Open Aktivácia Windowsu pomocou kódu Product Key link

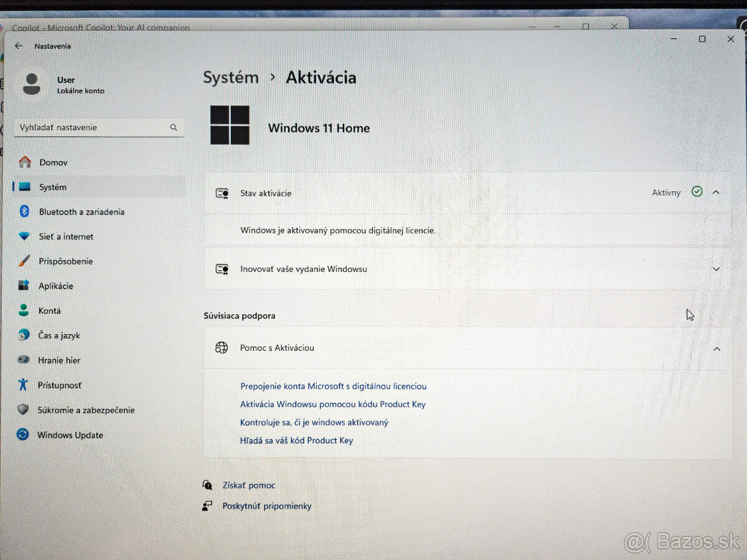coord(333,404)
